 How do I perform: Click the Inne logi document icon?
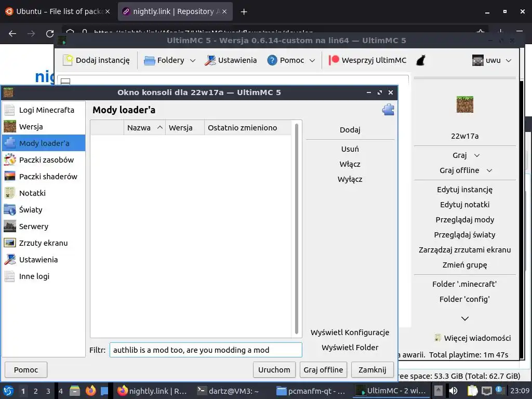9,276
